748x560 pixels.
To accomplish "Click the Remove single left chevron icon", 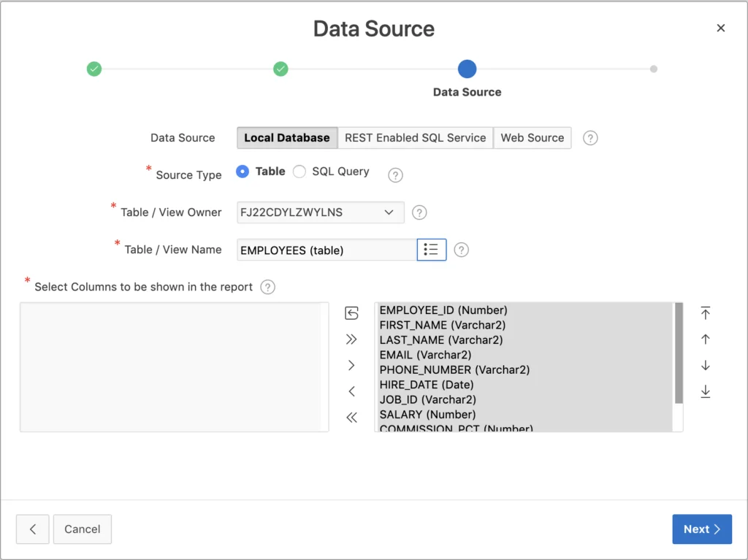I will coord(351,391).
